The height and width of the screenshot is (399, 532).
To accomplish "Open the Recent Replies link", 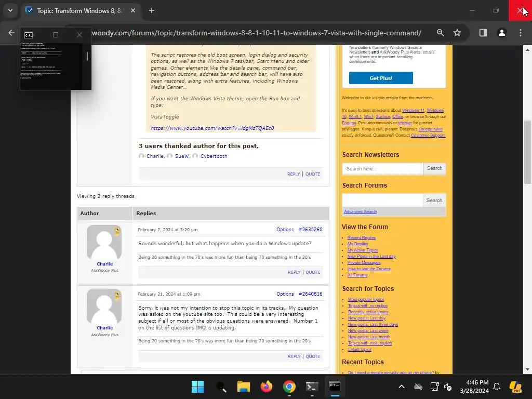I will (x=362, y=238).
